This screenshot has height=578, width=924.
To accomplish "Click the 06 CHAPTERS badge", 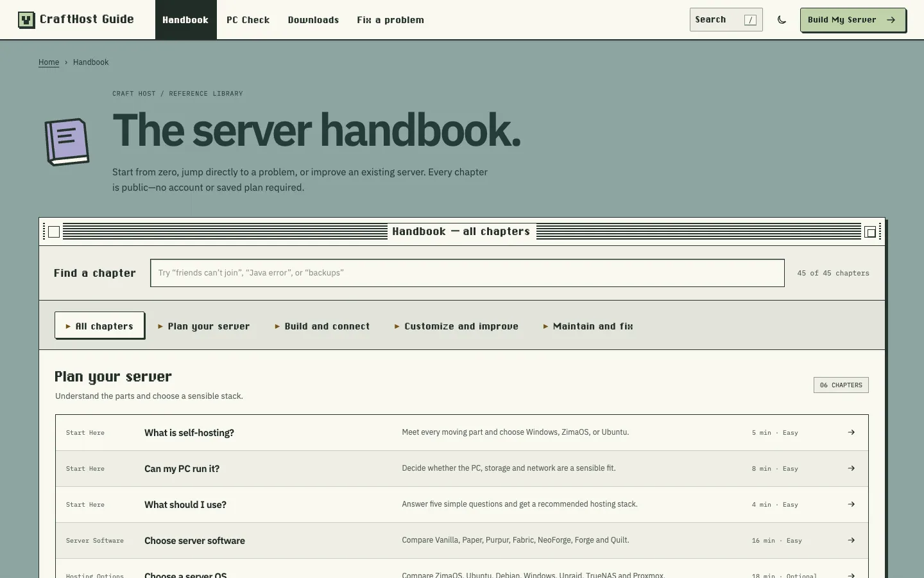I will pyautogui.click(x=841, y=385).
